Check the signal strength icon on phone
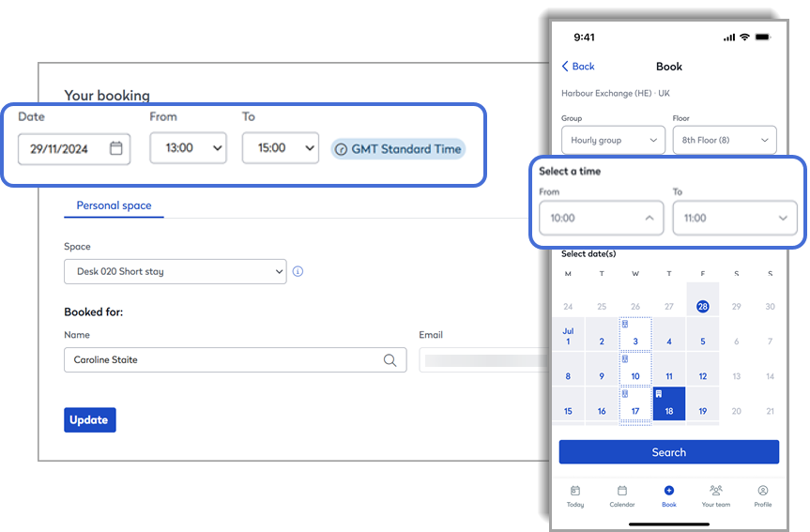 click(x=729, y=38)
